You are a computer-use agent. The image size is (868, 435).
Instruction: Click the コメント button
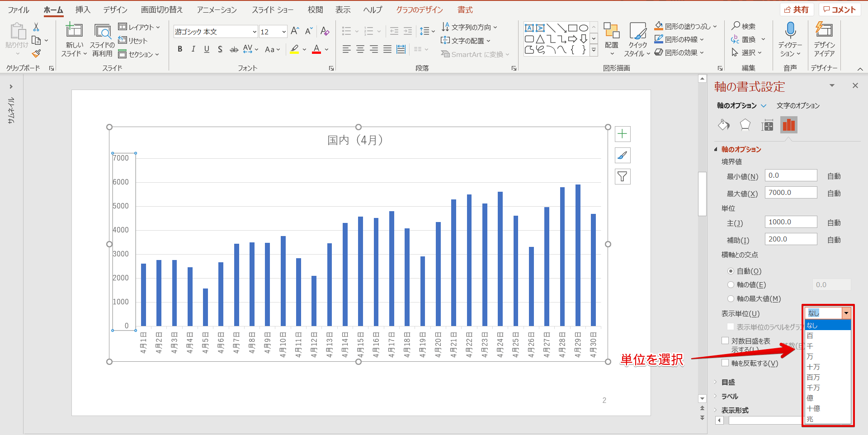[840, 9]
